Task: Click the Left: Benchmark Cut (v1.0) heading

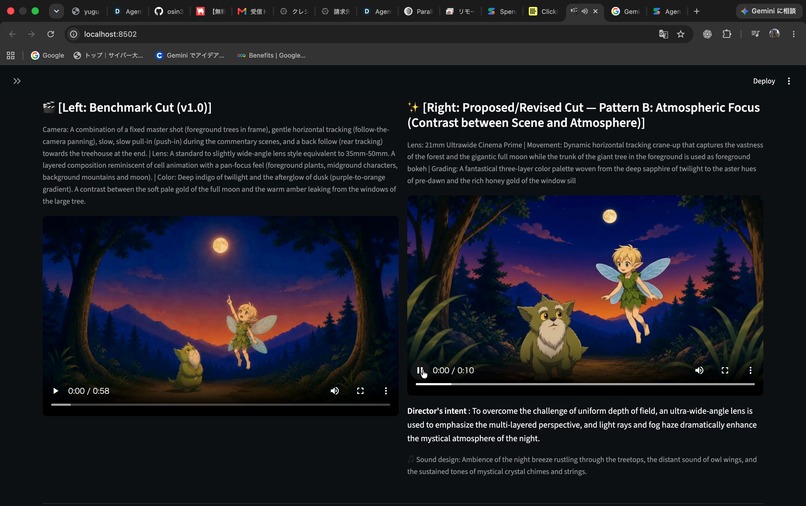Action: tap(127, 107)
